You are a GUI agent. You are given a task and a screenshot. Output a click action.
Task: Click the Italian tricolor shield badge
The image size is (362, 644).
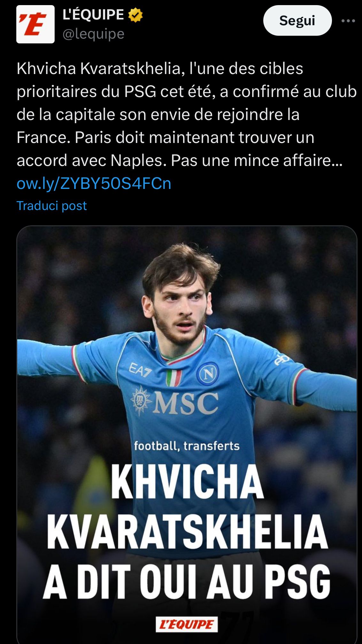(174, 378)
